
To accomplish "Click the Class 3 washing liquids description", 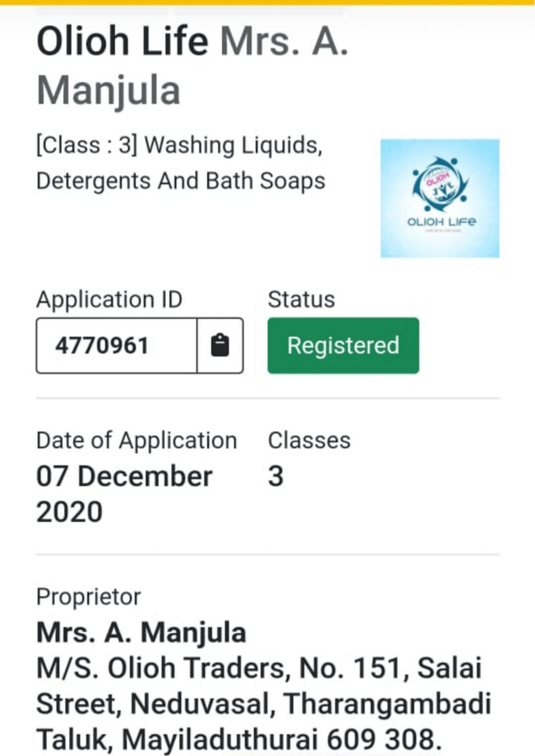I will 181,163.
